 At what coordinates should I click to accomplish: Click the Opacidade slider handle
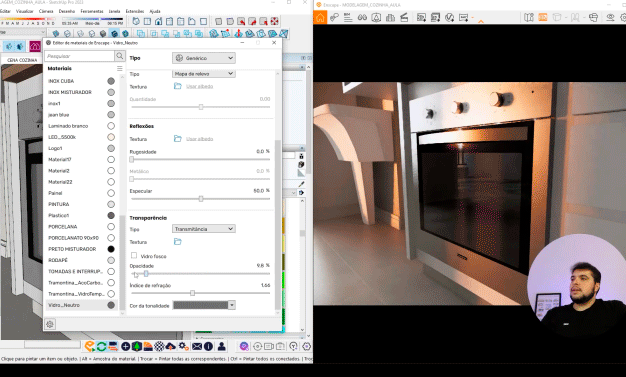pyautogui.click(x=146, y=274)
